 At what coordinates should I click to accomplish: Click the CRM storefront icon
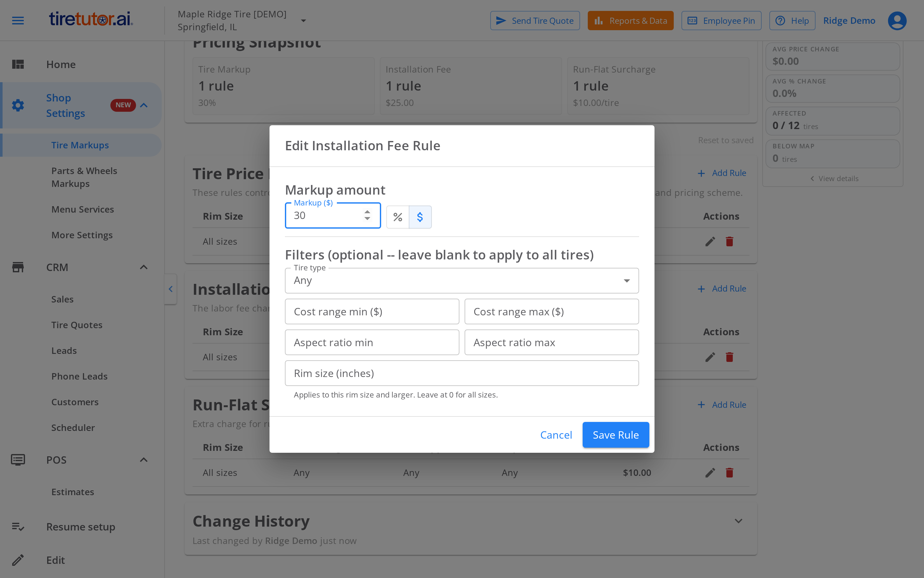(x=18, y=267)
